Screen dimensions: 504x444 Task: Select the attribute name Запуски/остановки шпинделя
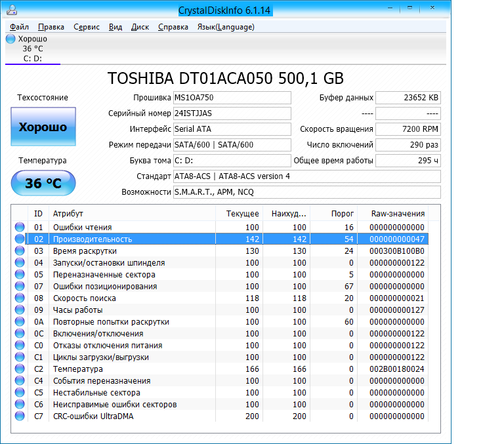pyautogui.click(x=109, y=263)
